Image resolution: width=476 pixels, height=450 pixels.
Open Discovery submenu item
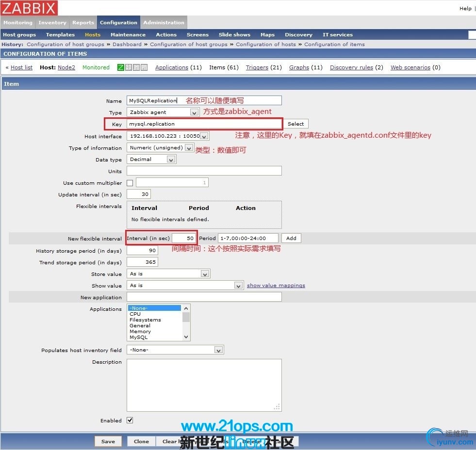click(x=298, y=34)
